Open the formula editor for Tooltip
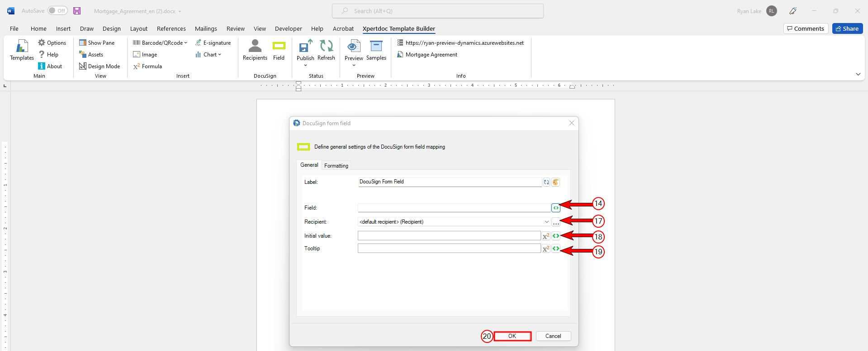 tap(546, 248)
